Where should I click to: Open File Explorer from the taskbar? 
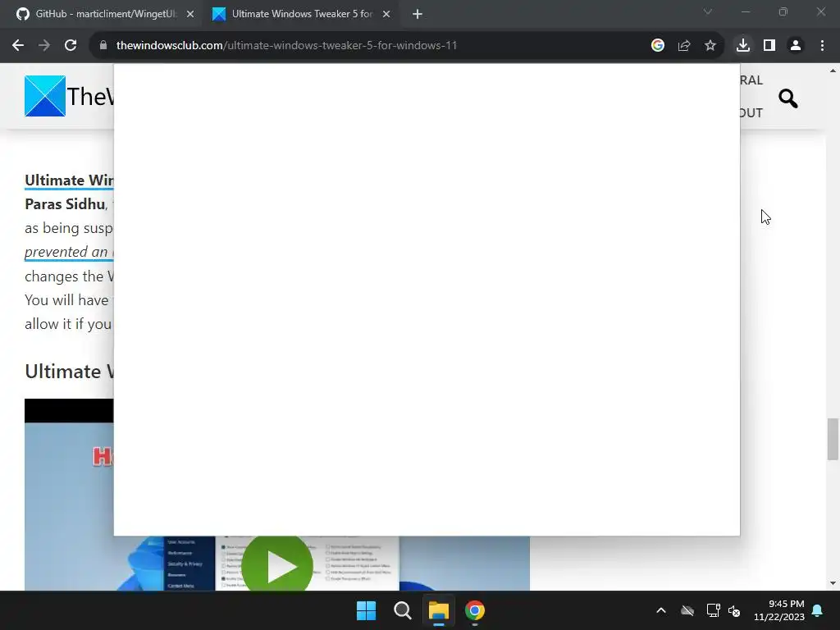[438, 610]
